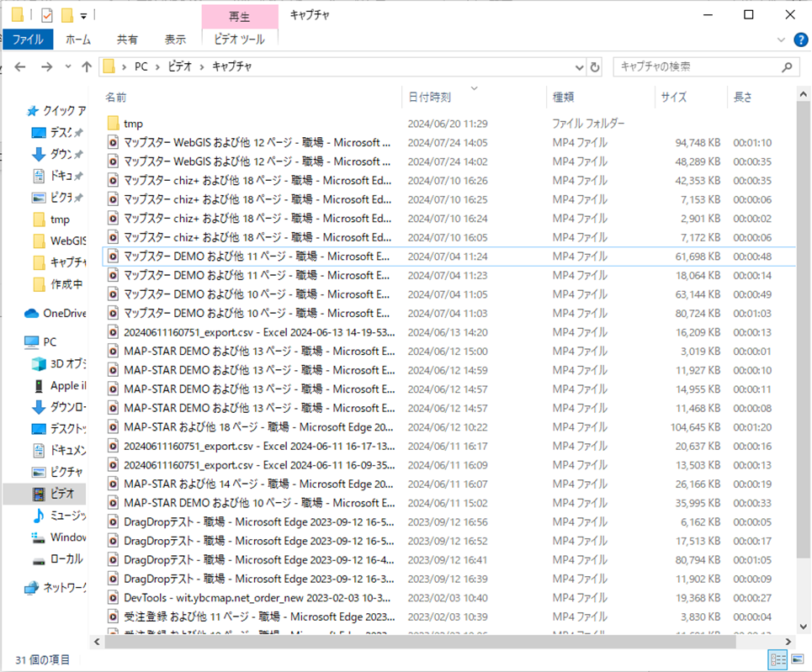
Task: Select the 再生 contextual tab
Action: coord(240,17)
